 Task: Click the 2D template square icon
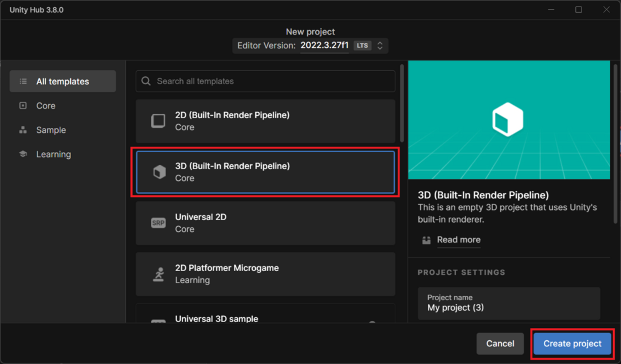(158, 121)
